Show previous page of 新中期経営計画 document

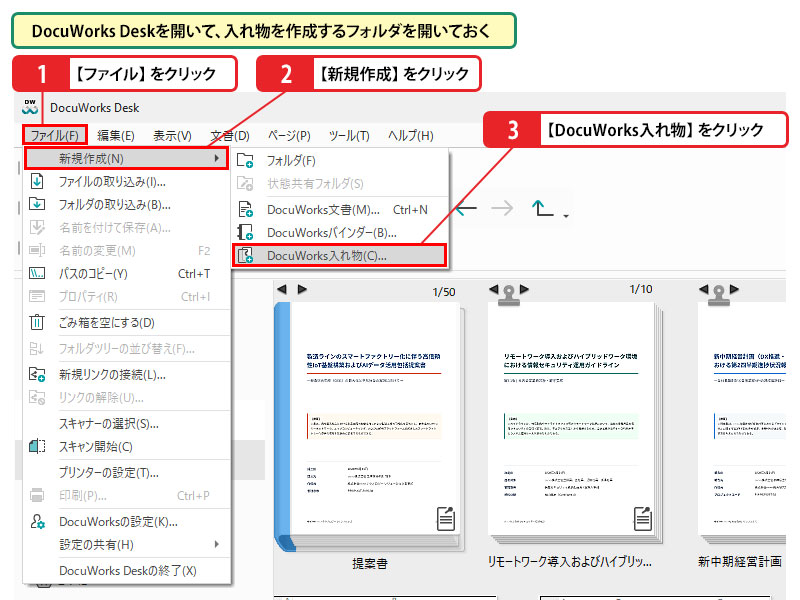pyautogui.click(x=704, y=289)
